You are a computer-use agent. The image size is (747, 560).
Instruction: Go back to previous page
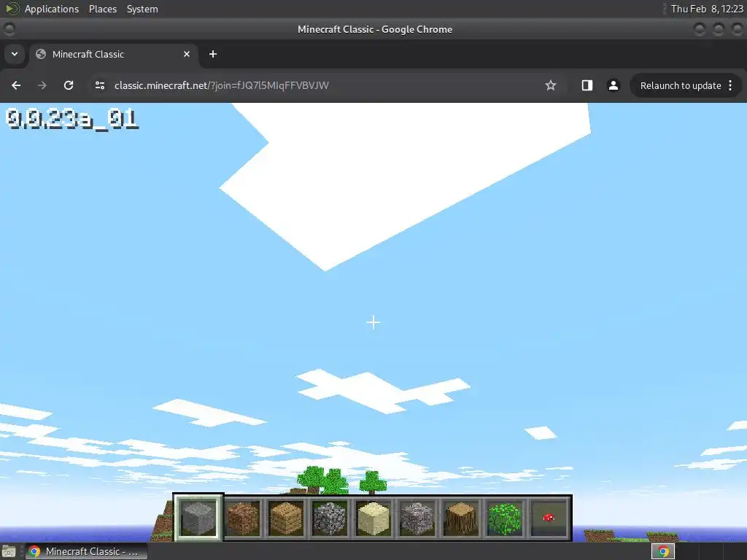[16, 85]
